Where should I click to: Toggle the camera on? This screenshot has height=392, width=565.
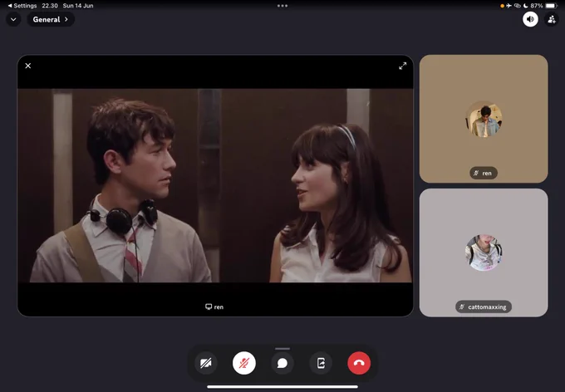206,363
